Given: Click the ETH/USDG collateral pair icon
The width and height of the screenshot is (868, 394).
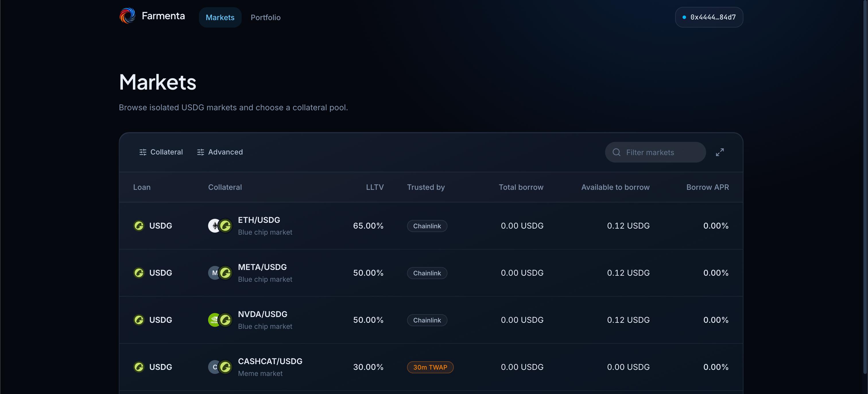Looking at the screenshot, I should point(220,225).
